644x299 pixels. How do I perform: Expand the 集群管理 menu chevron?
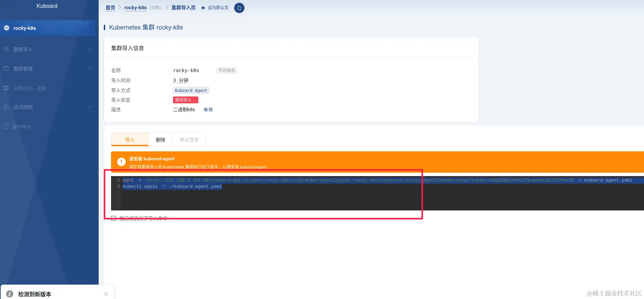click(x=89, y=68)
